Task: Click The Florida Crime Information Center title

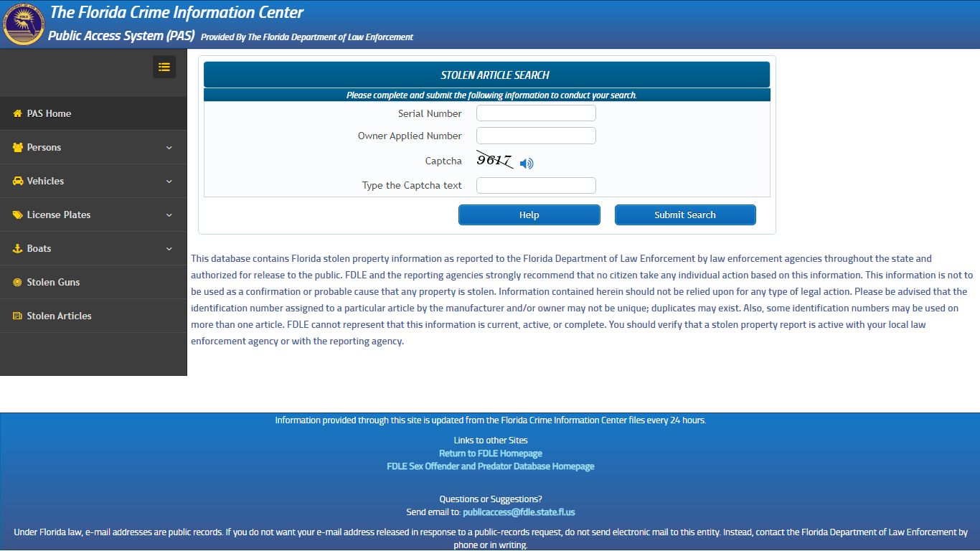Action: click(x=176, y=12)
